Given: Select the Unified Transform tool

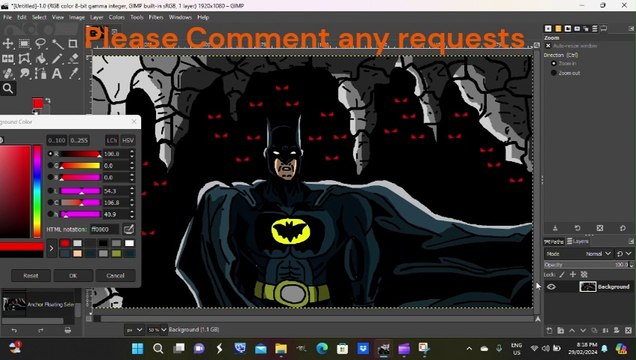Looking at the screenshot, I should [8, 59].
